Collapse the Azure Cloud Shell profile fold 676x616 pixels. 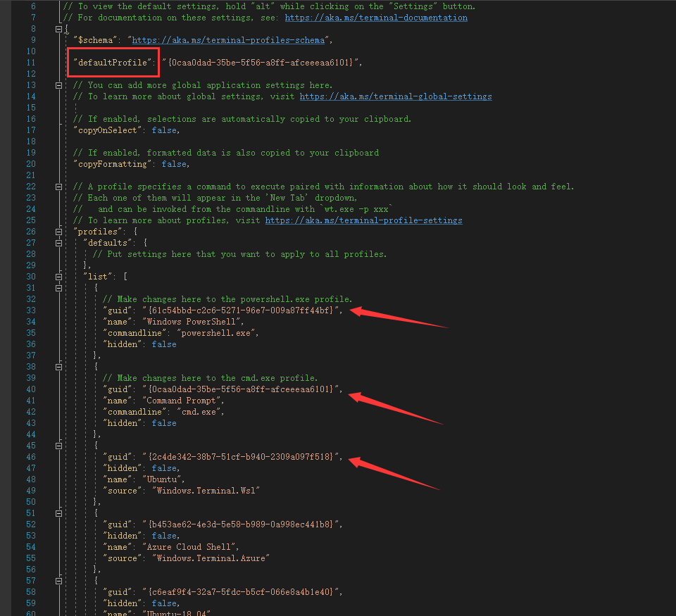click(x=59, y=513)
